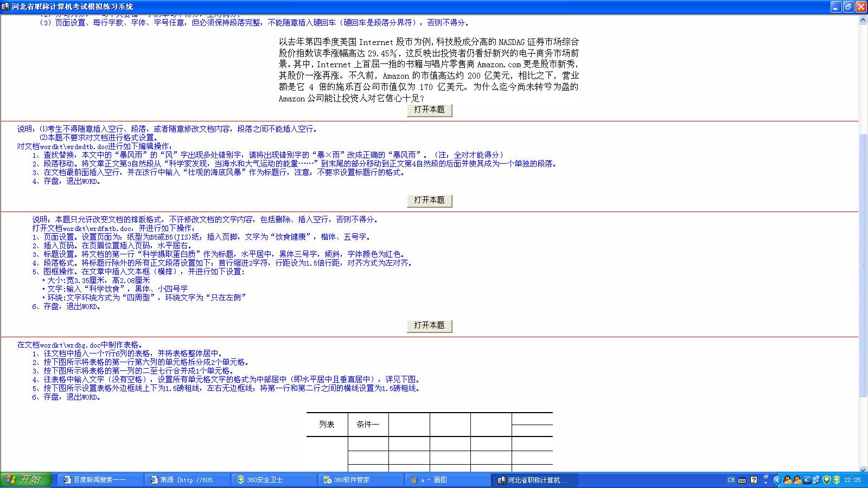This screenshot has height=488, width=868.
Task: Click the middle 打开本题 button
Action: click(429, 200)
